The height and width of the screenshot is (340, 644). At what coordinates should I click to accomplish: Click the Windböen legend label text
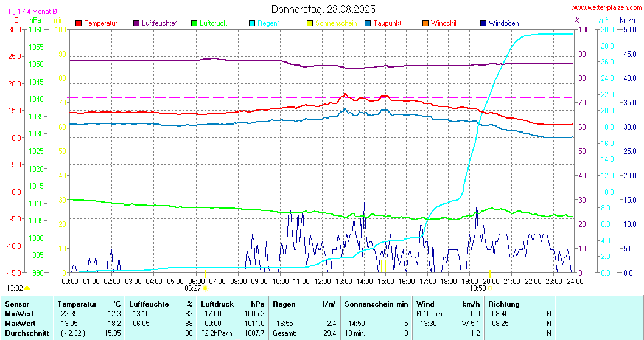[x=504, y=23]
